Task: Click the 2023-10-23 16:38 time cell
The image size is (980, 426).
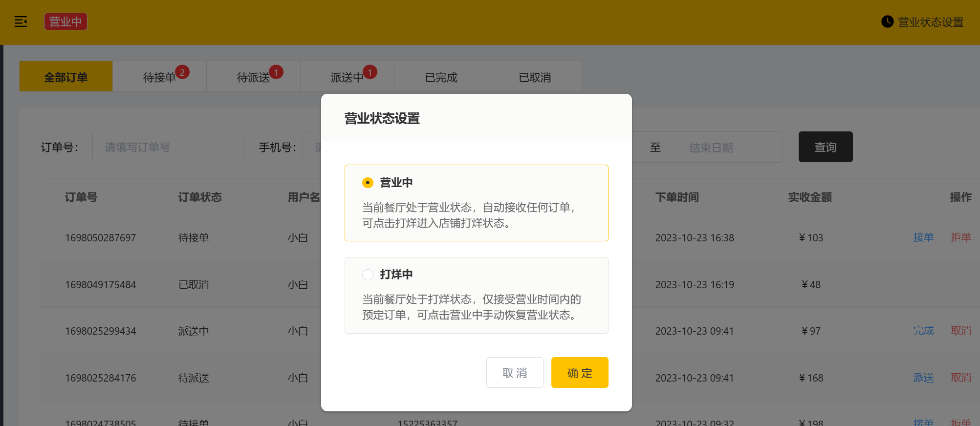Action: pos(695,238)
